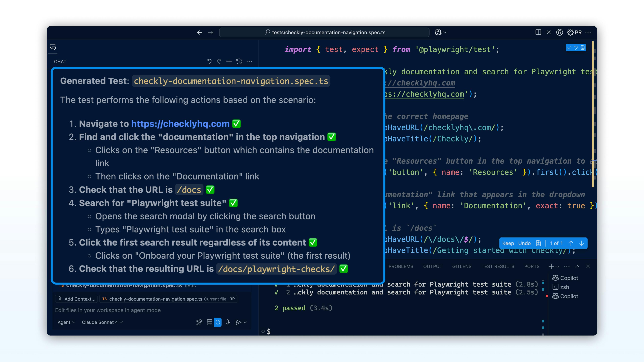Show chat history clock icon
Screen dimensions: 644x362
click(239, 62)
